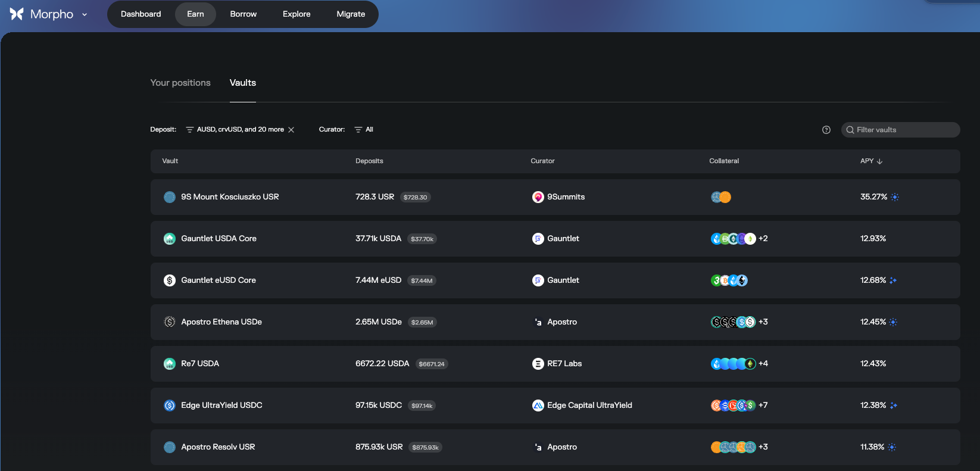This screenshot has width=980, height=471.
Task: Click +3 collateral count in Resolv USR row
Action: coord(763,447)
